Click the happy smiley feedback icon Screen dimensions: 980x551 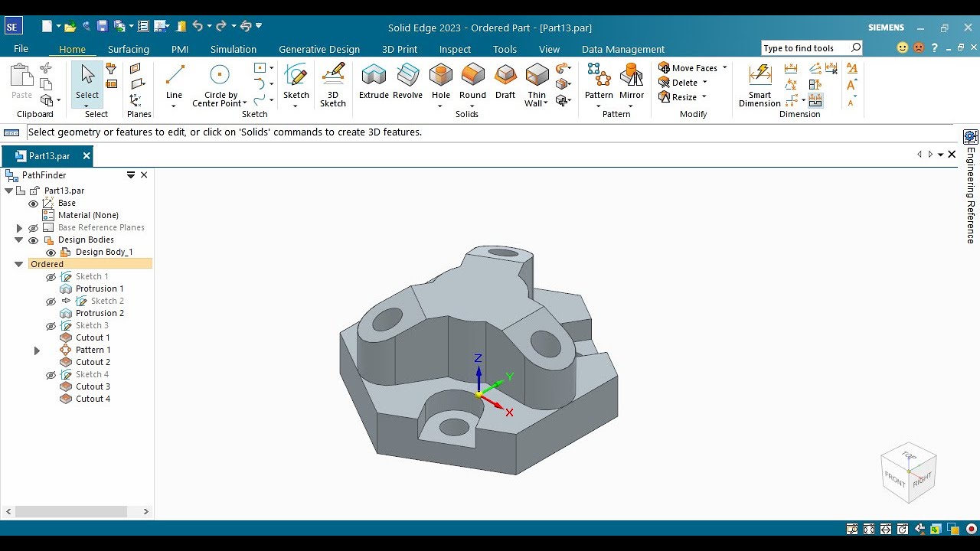(x=903, y=47)
